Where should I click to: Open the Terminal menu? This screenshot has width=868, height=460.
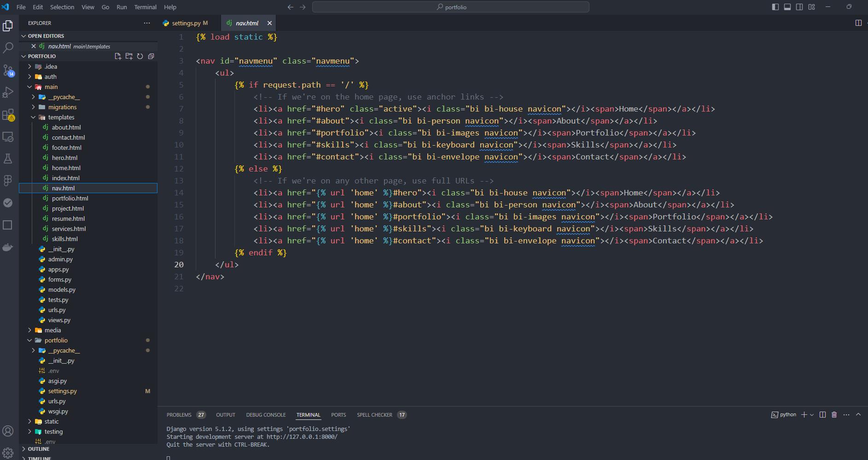tap(146, 7)
